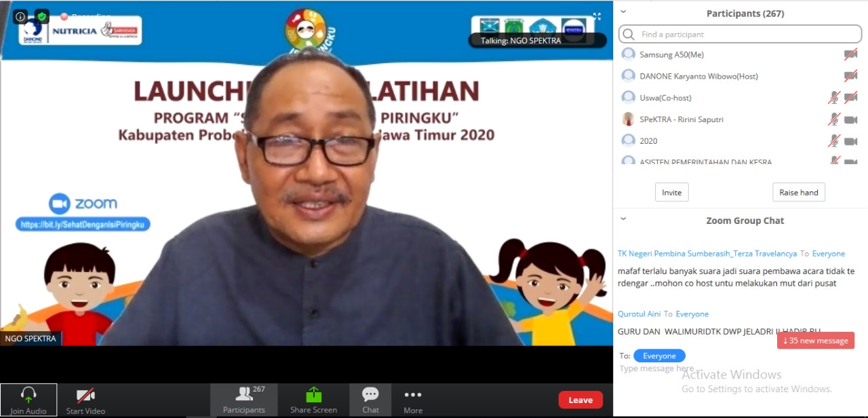
Task: Click chat sender 'TK Negeri Pembina Sumberasih_Terza Travelancya'
Action: 707,254
